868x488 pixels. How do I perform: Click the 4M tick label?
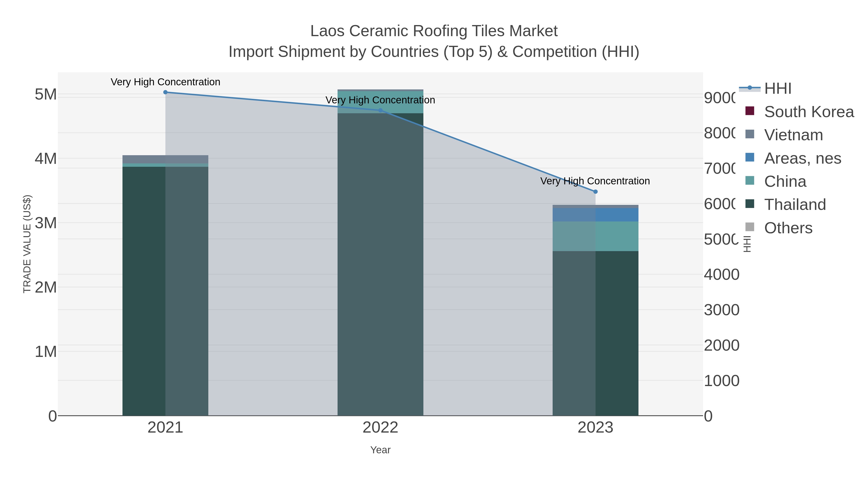point(46,159)
